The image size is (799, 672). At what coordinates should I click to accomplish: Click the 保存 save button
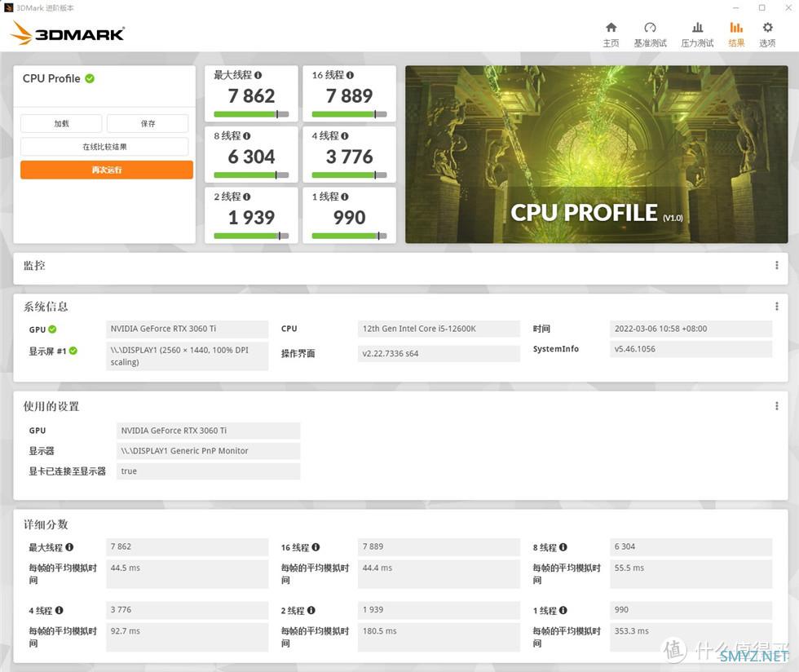[x=148, y=124]
